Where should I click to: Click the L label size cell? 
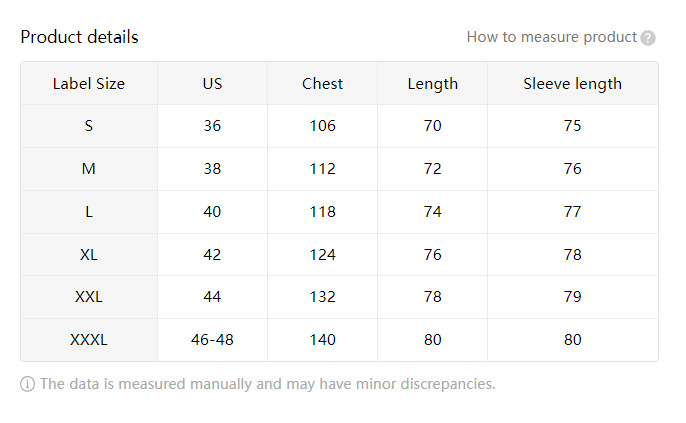(x=89, y=212)
